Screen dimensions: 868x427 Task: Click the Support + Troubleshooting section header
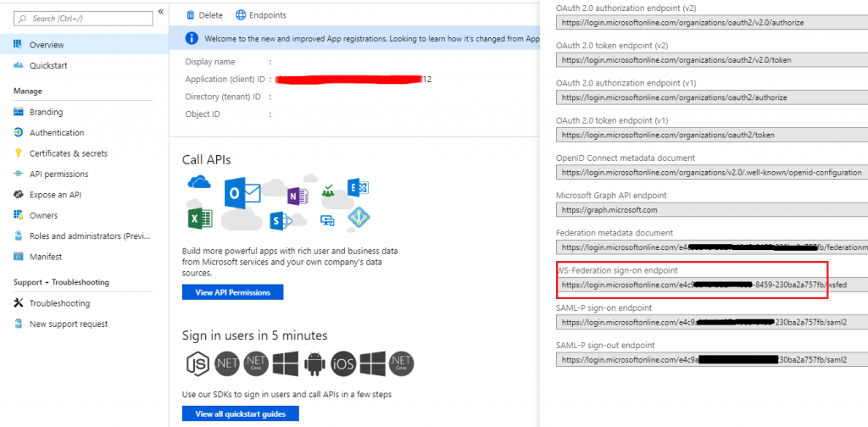point(61,282)
